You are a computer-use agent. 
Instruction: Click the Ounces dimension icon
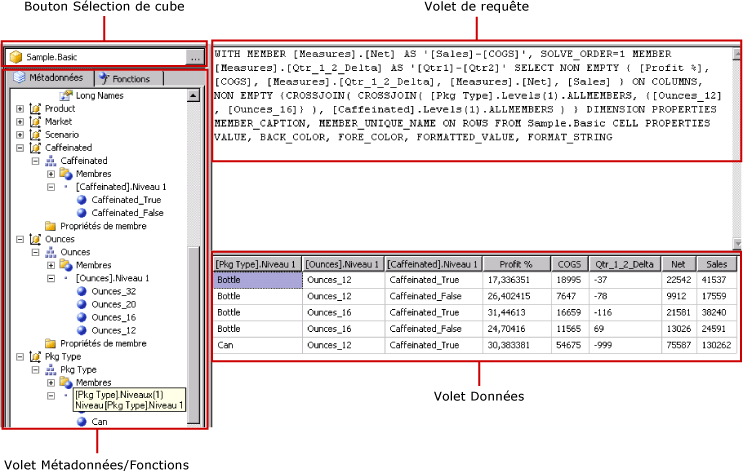click(35, 239)
